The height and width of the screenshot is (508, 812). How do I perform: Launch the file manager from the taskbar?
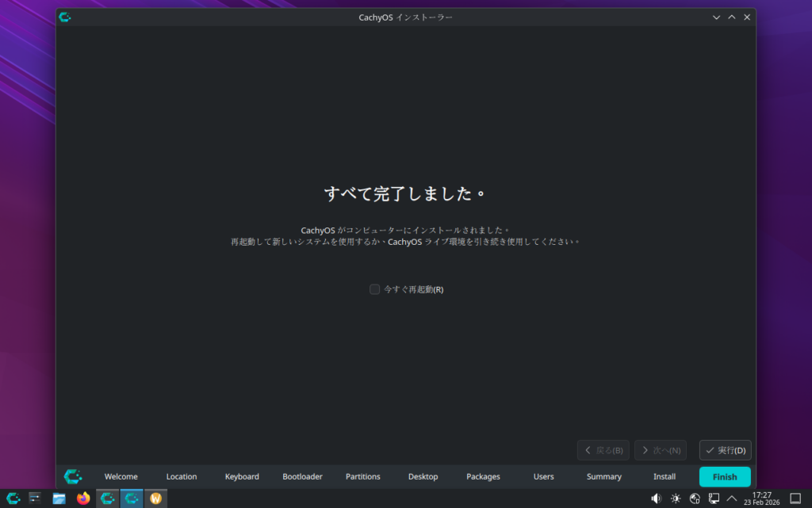(59, 498)
